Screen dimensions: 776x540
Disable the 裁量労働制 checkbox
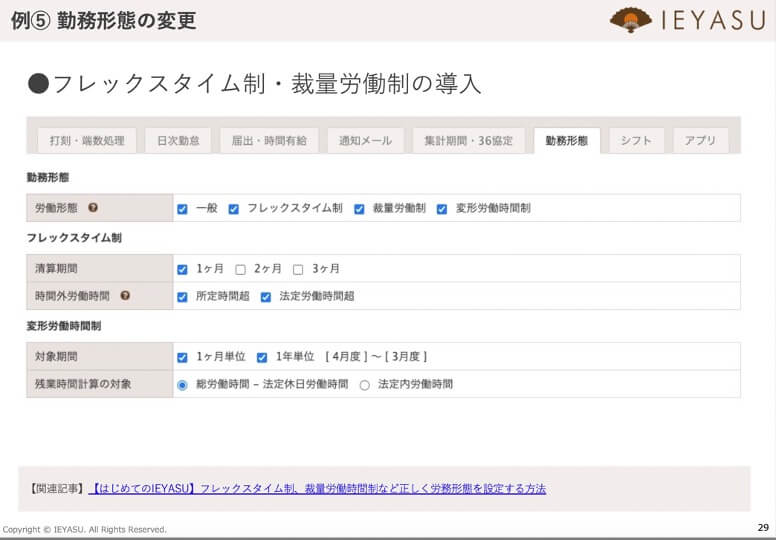click(359, 209)
